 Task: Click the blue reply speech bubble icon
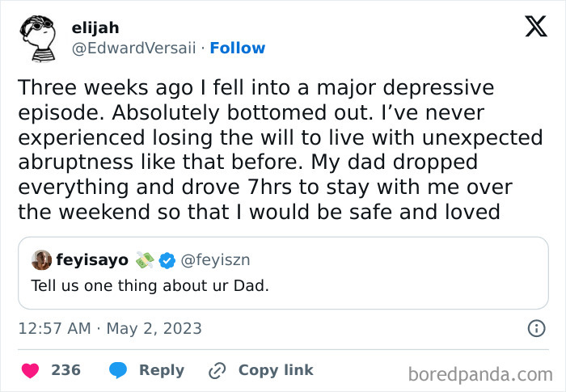(x=118, y=370)
